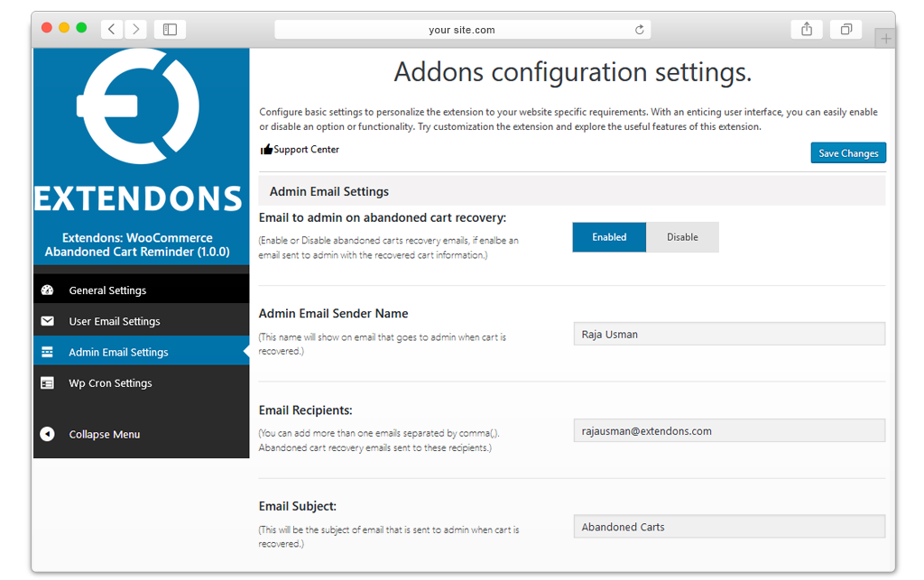Open General Settings menu item
This screenshot has height=580, width=924.
[142, 290]
